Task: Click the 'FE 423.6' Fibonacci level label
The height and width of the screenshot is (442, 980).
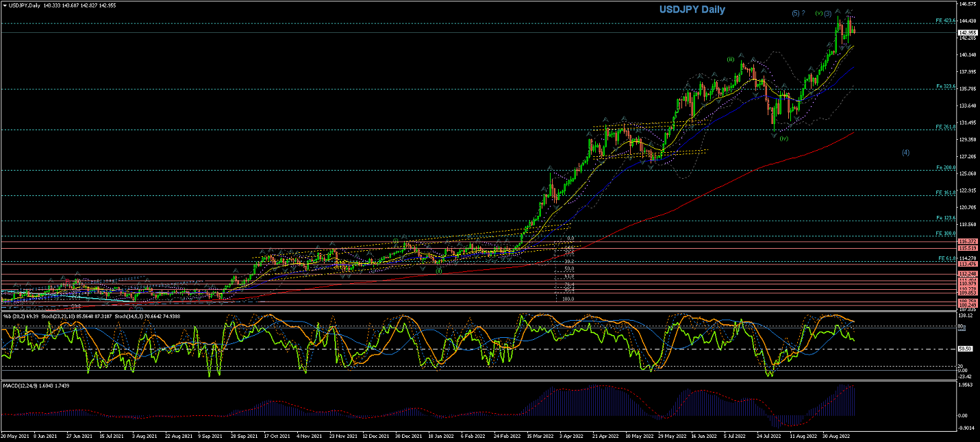Action: [x=946, y=21]
